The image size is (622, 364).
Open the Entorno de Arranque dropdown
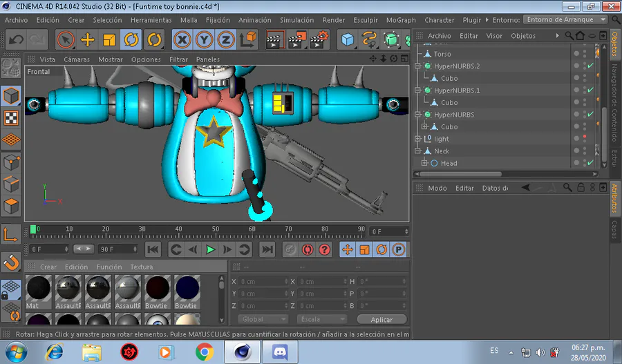[x=565, y=19]
